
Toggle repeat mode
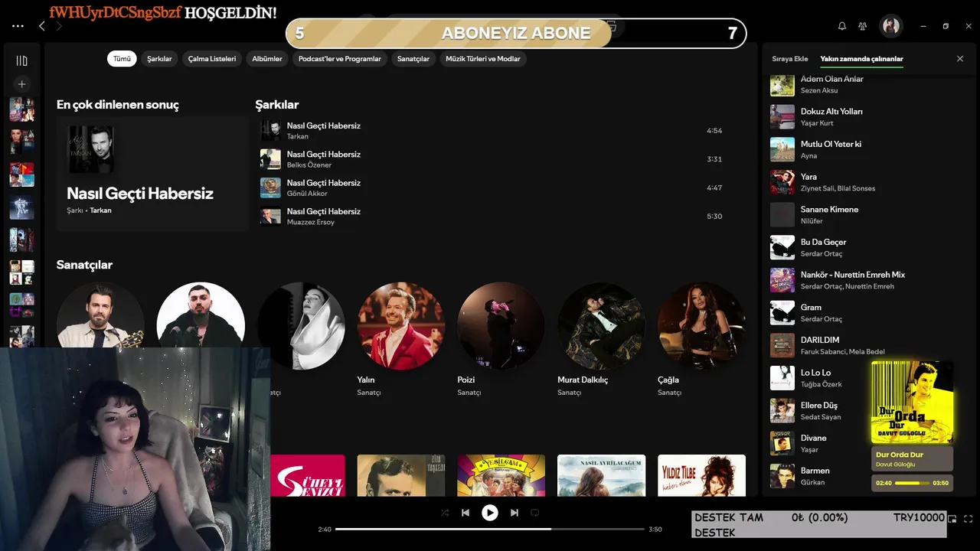(x=535, y=513)
